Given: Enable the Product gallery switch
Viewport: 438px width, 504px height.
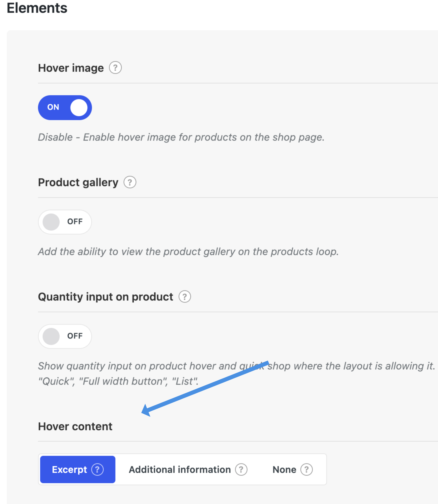Looking at the screenshot, I should [x=65, y=222].
